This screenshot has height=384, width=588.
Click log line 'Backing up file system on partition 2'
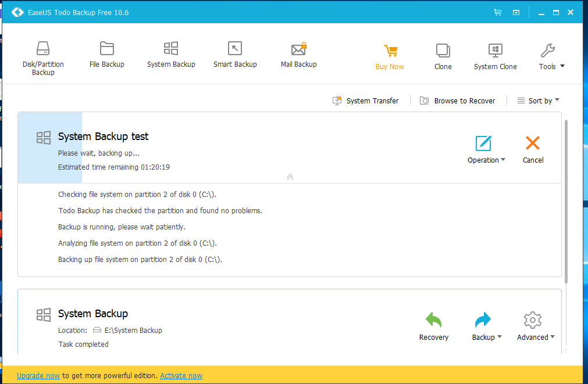click(140, 259)
